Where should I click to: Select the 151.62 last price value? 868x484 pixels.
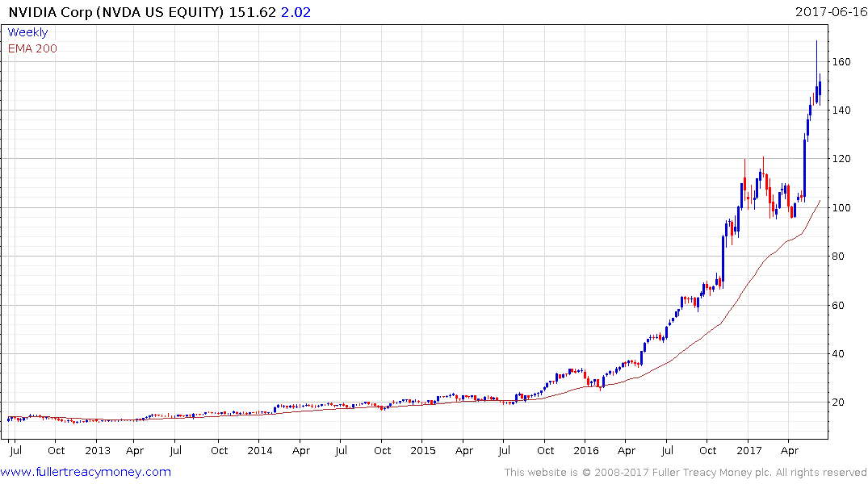click(253, 12)
